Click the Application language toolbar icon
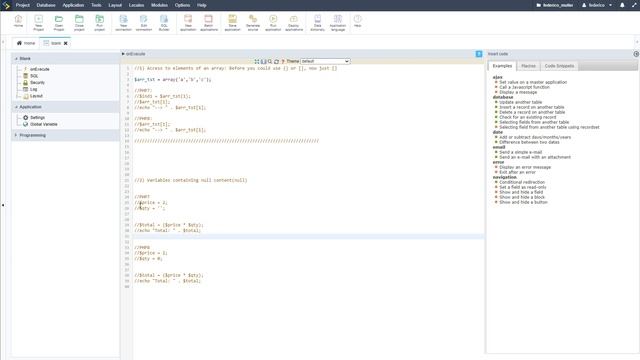The height and width of the screenshot is (360, 640). coord(338,23)
